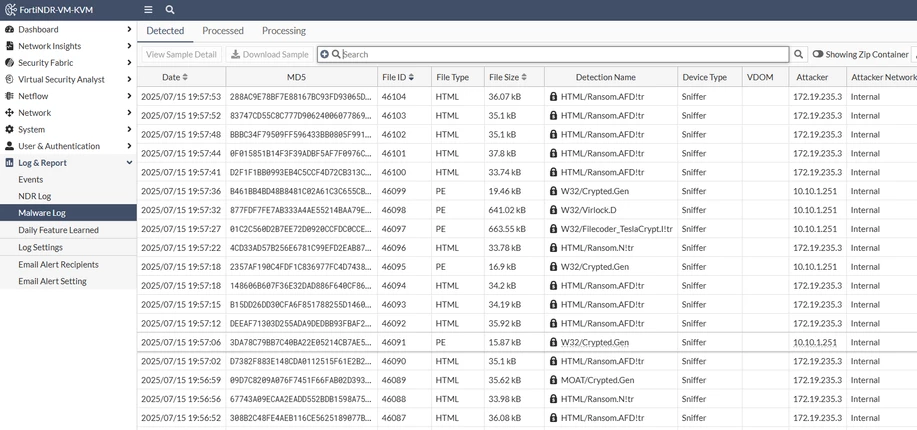The image size is (917, 430).
Task: Click the System gear icon
Action: [x=9, y=129]
